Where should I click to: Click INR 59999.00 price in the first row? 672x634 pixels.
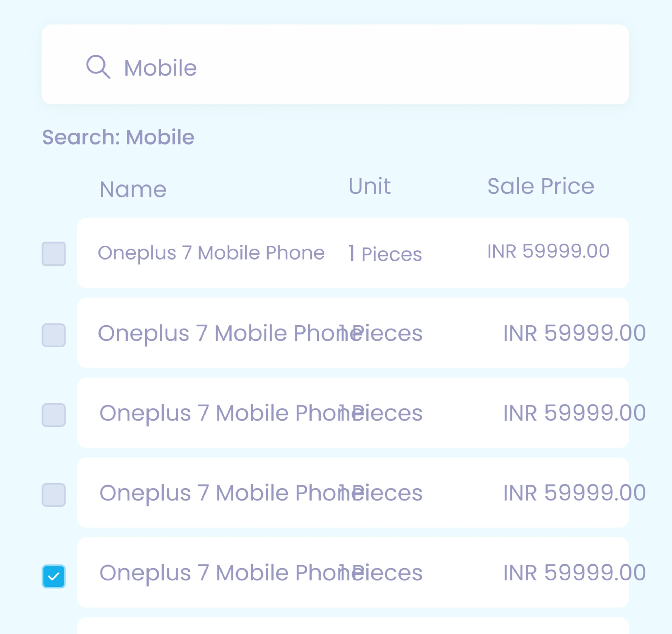pos(548,251)
